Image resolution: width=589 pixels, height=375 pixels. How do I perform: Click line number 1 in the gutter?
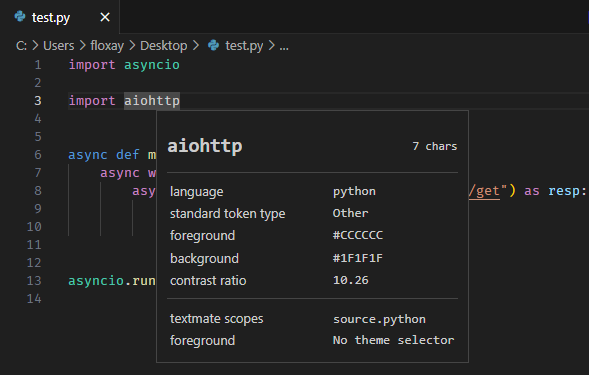pyautogui.click(x=38, y=65)
